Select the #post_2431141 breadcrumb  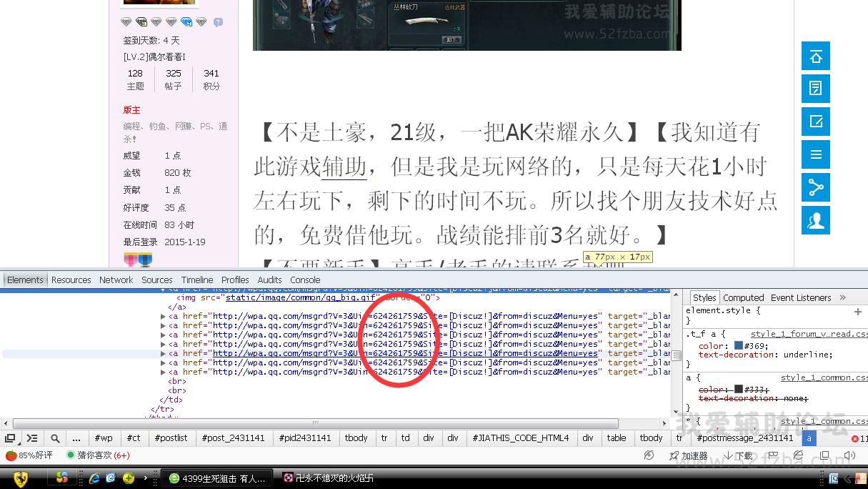[233, 438]
